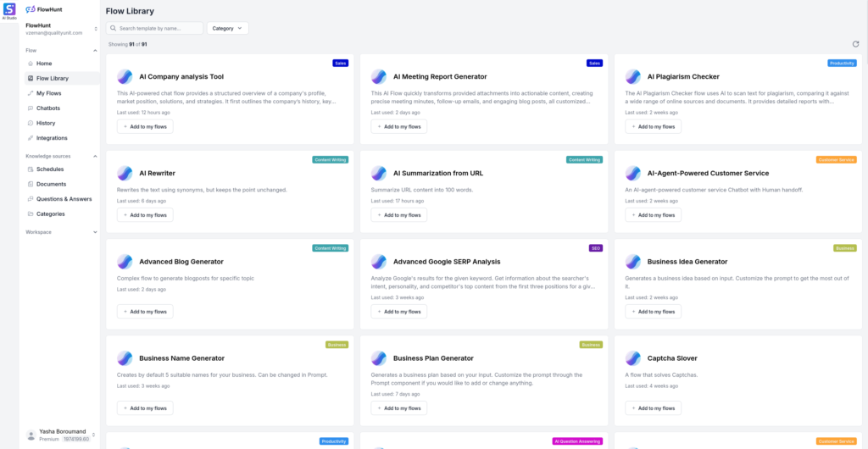Expand the Workspace section
Viewport: 868px width, 449px height.
point(95,232)
